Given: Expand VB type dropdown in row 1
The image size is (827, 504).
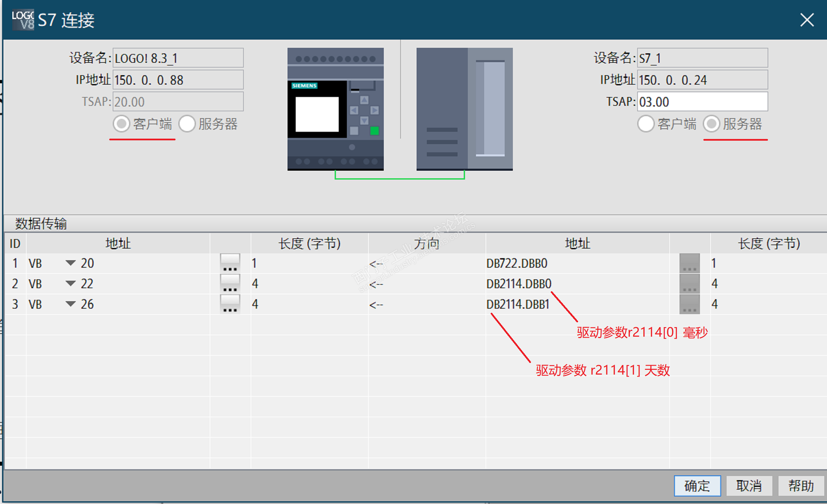Looking at the screenshot, I should click(70, 263).
